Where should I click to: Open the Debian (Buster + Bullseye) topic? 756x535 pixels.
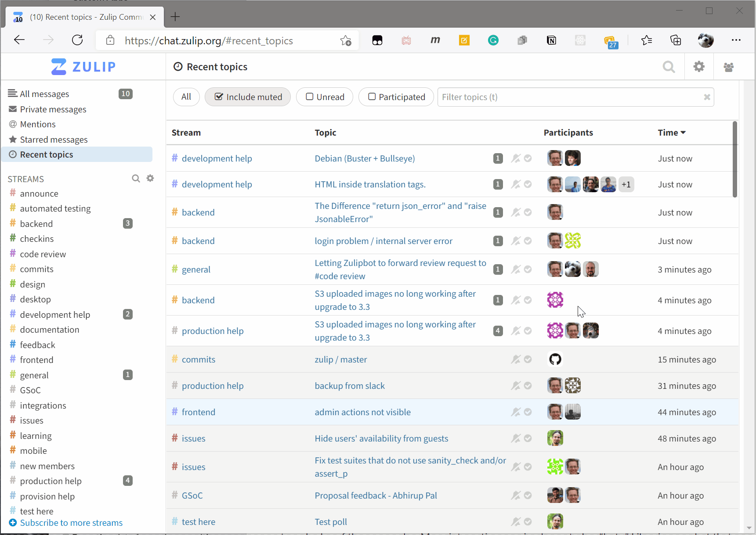click(365, 158)
